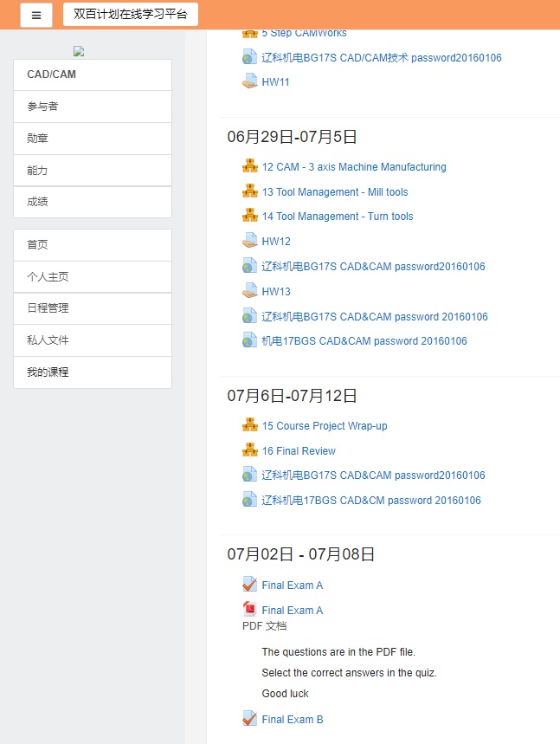560x744 pixels.
Task: Click the package icon for 13 Tool Management
Action: point(250,191)
